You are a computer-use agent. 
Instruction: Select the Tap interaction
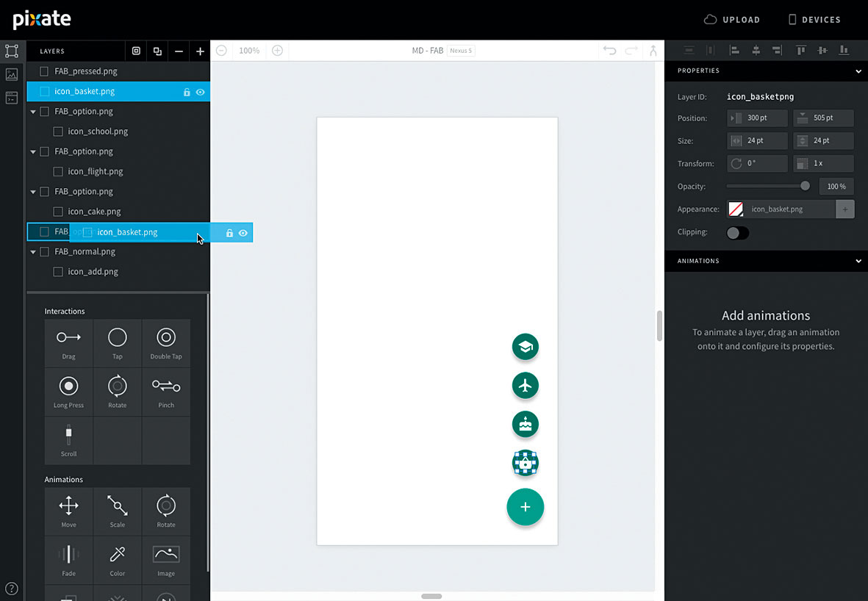tap(118, 343)
